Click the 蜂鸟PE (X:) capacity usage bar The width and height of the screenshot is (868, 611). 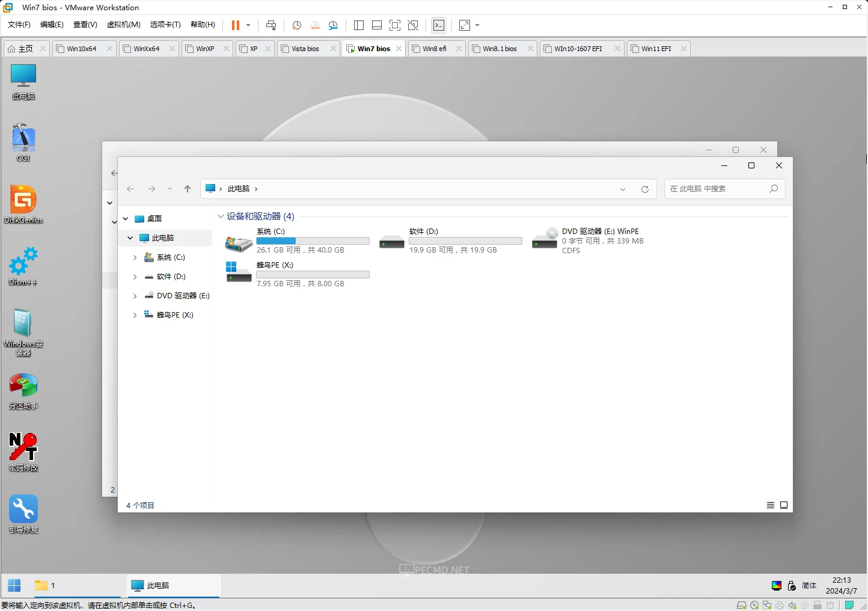click(x=313, y=274)
